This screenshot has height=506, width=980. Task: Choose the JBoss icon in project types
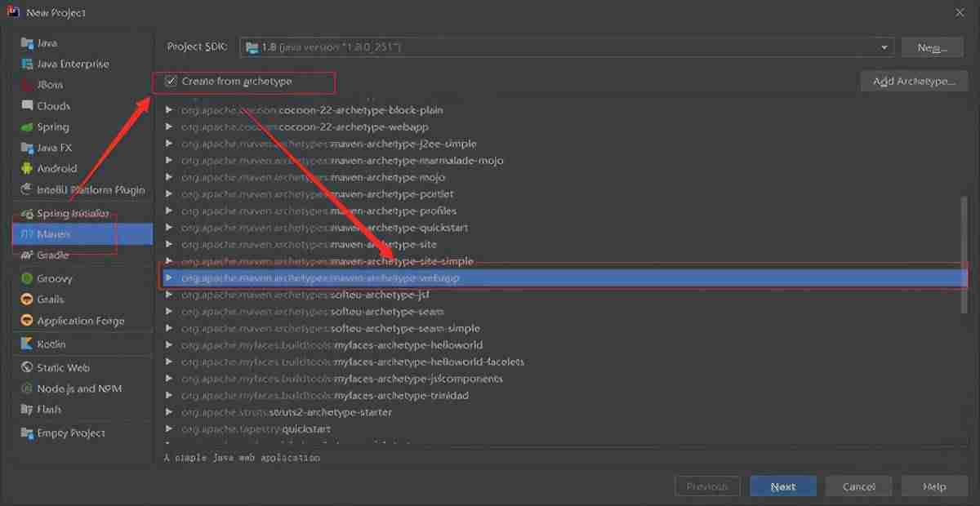tap(27, 85)
